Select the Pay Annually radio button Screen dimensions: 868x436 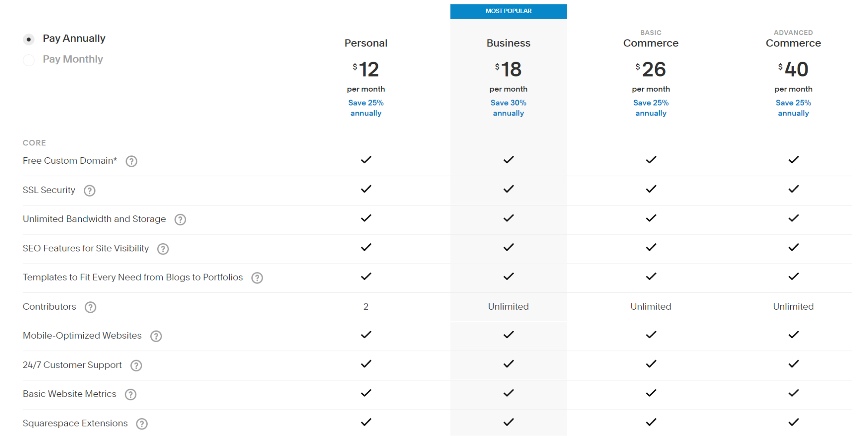point(29,39)
